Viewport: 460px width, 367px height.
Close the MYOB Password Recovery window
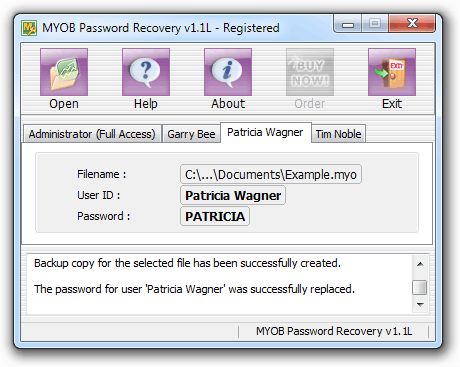click(x=412, y=23)
